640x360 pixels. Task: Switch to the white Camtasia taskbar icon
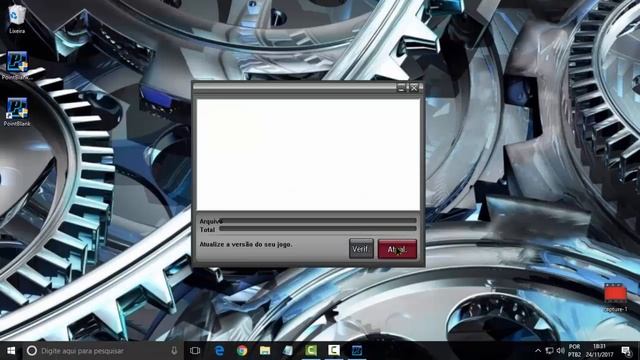tap(334, 351)
